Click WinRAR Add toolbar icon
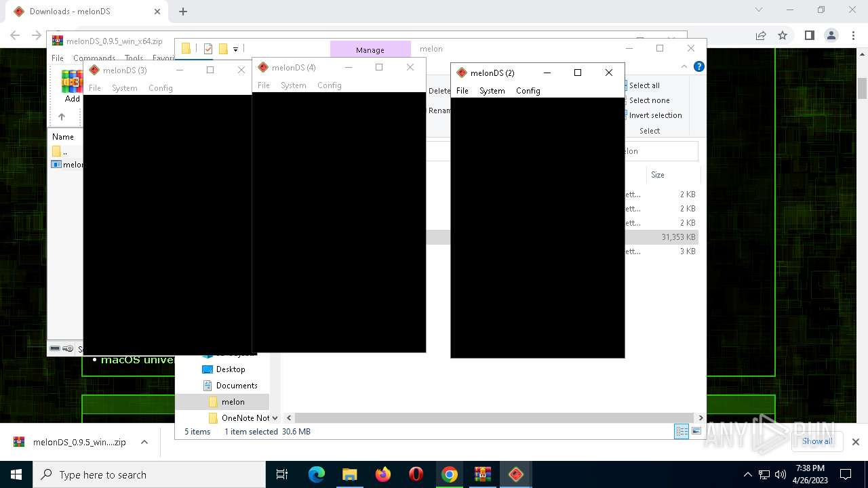The width and height of the screenshot is (868, 488). 72,86
